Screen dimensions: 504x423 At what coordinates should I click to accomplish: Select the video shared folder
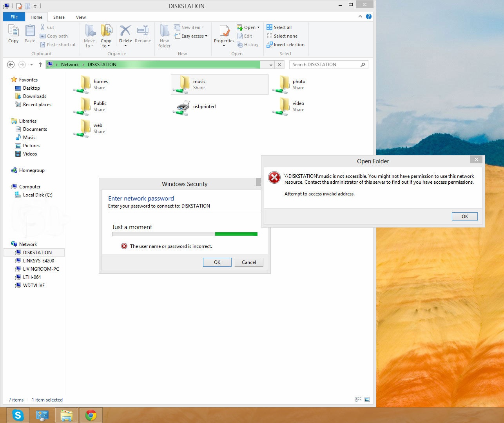pos(288,107)
